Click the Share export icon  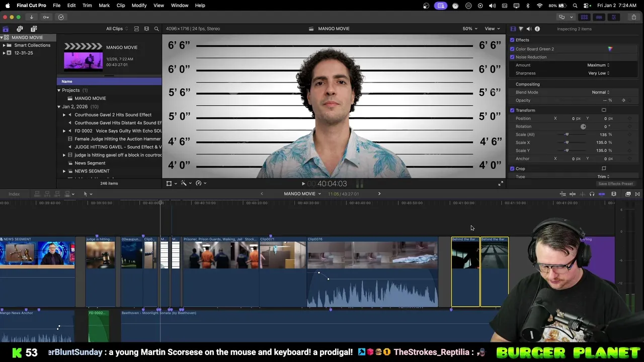tap(633, 17)
